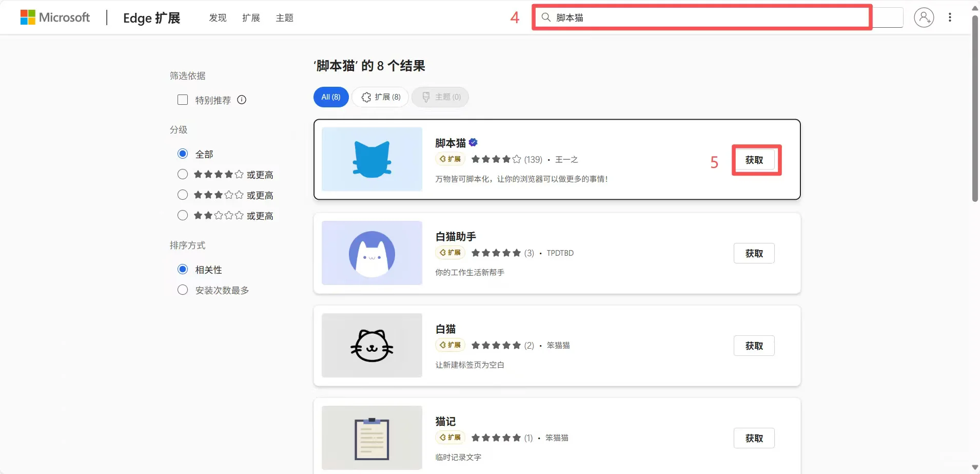Viewport: 980px width, 474px height.
Task: Click the search magnifier icon
Action: (x=545, y=17)
